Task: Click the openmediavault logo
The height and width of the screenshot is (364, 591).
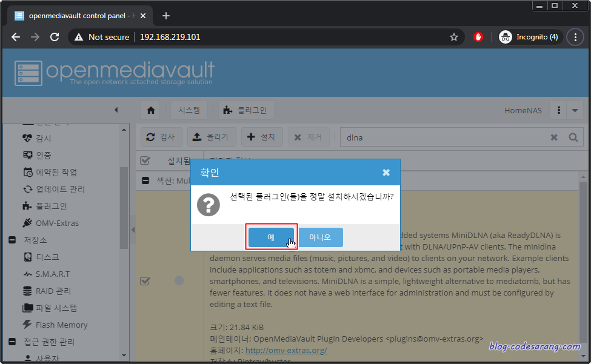Action: pyautogui.click(x=114, y=73)
